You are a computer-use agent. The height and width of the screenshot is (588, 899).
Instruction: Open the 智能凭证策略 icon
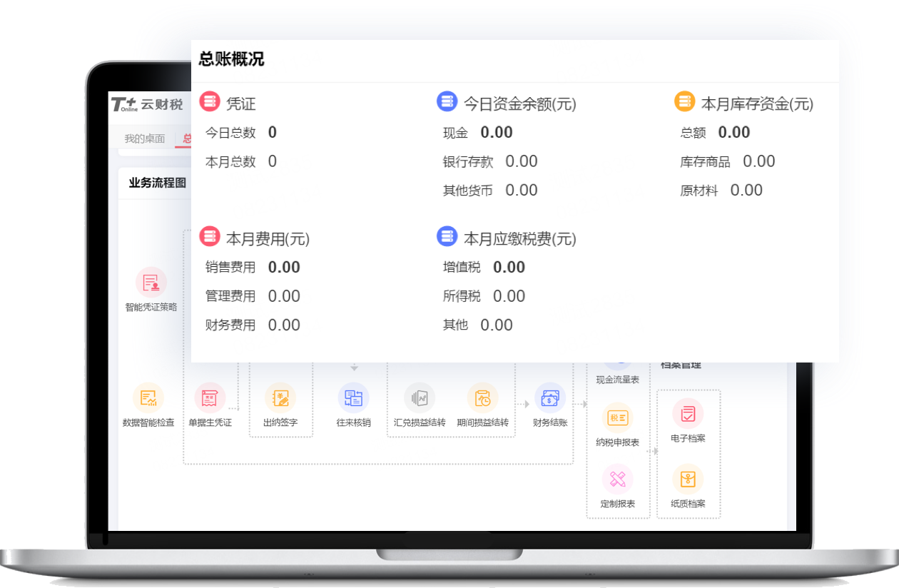[x=151, y=283]
